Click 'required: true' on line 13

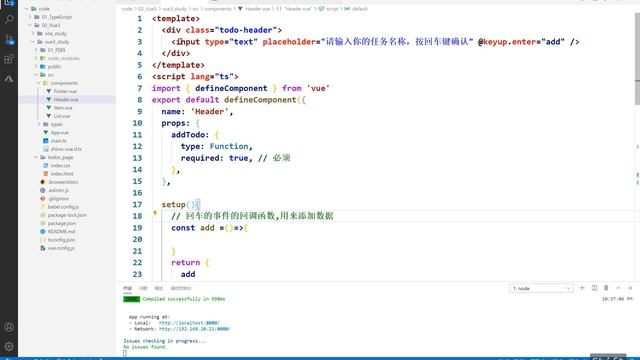click(x=214, y=158)
